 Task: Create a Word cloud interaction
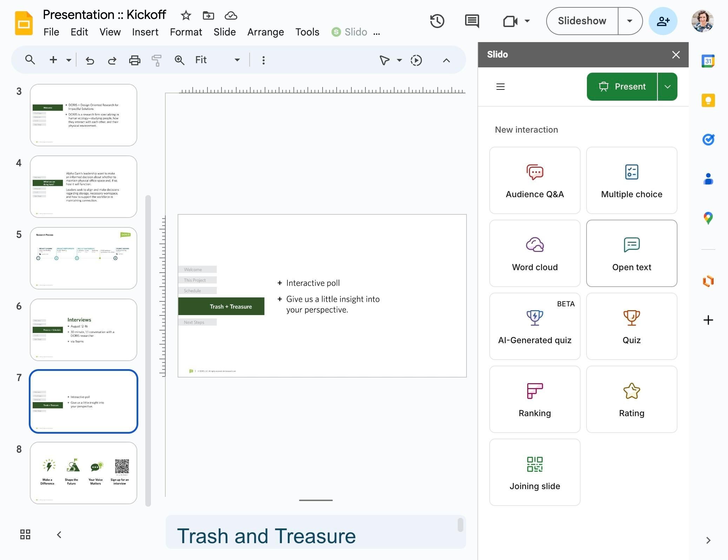click(x=535, y=253)
